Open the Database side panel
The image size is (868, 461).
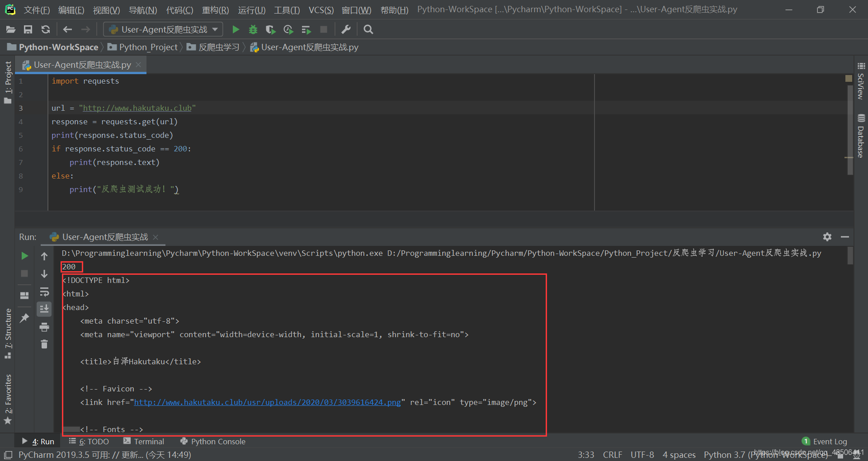tap(861, 136)
